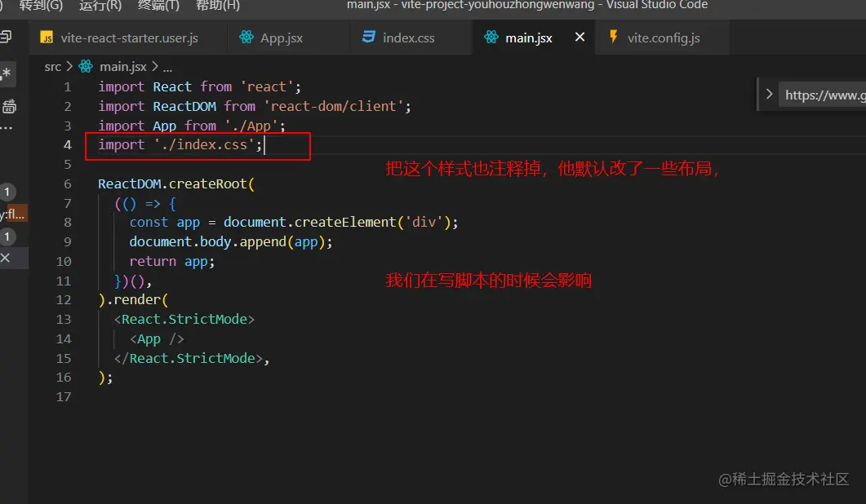Click document.createElement('div') call
The height and width of the screenshot is (504, 866).
[337, 222]
